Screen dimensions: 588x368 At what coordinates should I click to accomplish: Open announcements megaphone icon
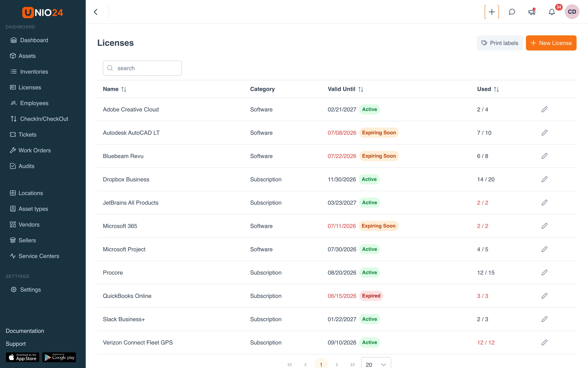coord(532,12)
